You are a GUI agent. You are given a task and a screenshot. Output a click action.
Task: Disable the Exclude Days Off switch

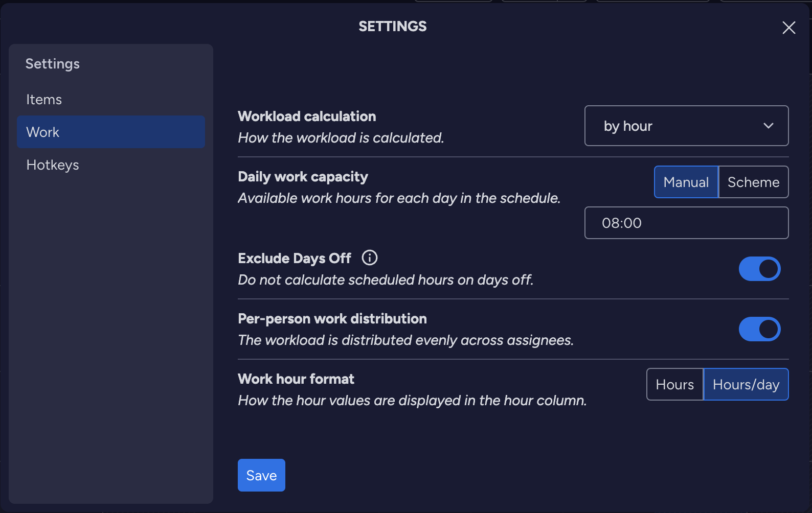point(759,269)
